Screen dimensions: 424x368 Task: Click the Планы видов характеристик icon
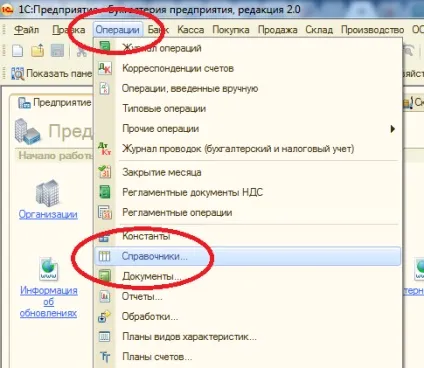(105, 337)
